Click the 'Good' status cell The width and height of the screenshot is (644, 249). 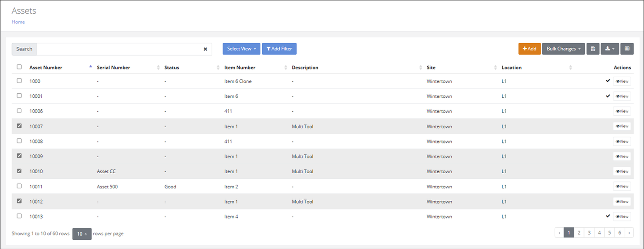click(x=170, y=187)
